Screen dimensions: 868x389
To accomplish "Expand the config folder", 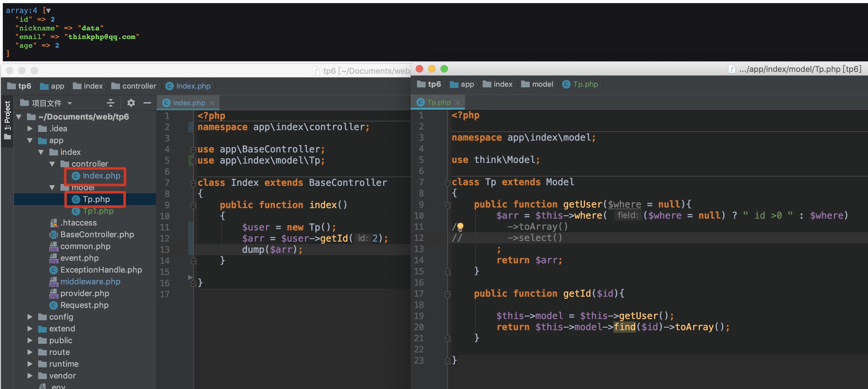I will pyautogui.click(x=30, y=317).
